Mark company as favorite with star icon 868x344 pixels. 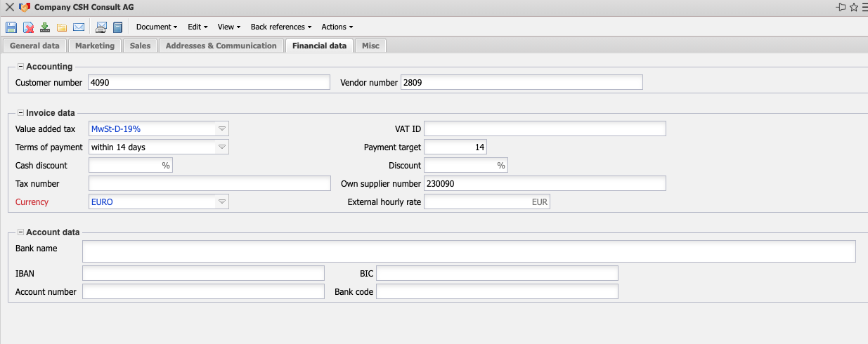(x=854, y=7)
